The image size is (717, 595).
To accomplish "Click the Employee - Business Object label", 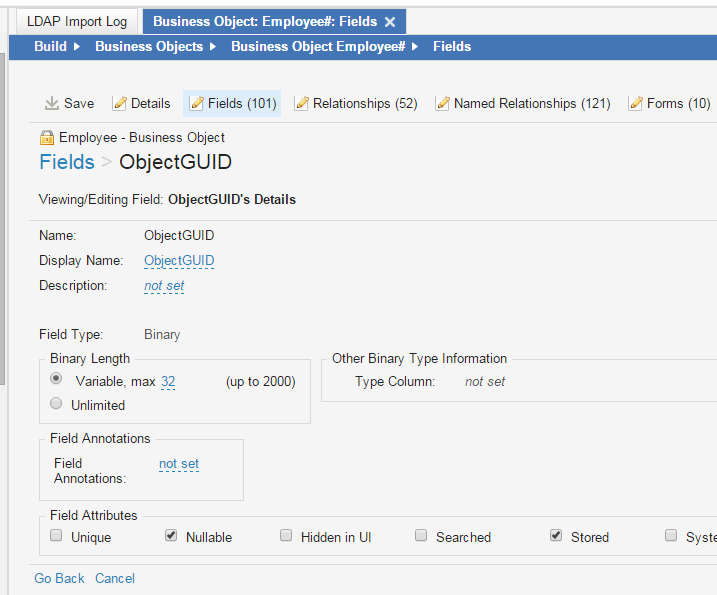I will point(142,138).
